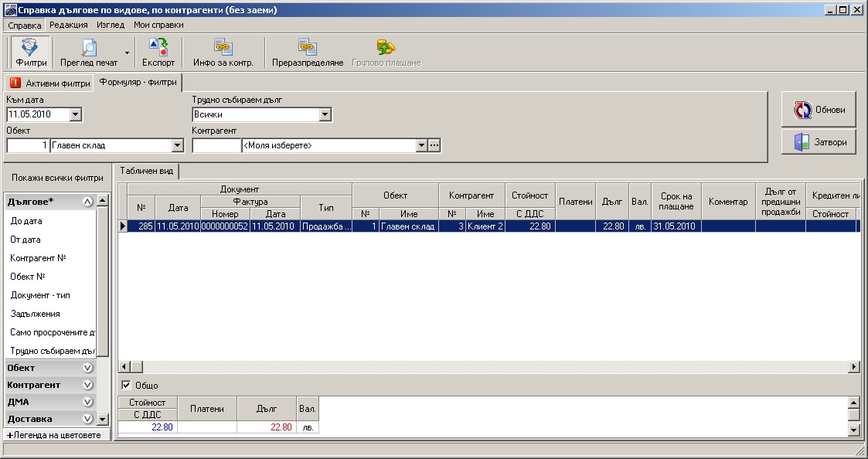Select the Документ - тип filter
Viewport: 868px width, 459px height.
pyautogui.click(x=40, y=296)
